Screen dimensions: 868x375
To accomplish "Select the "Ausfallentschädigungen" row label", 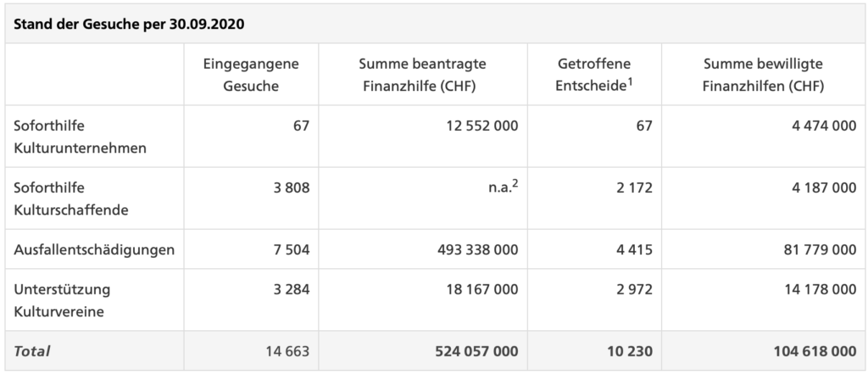I will click(x=94, y=249).
